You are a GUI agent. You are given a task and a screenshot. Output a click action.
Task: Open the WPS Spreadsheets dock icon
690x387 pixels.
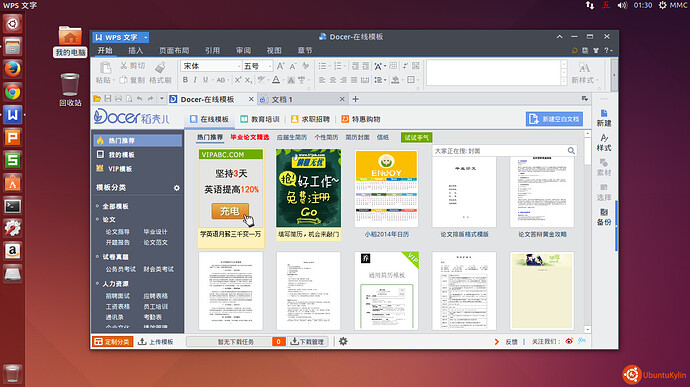pyautogui.click(x=12, y=160)
